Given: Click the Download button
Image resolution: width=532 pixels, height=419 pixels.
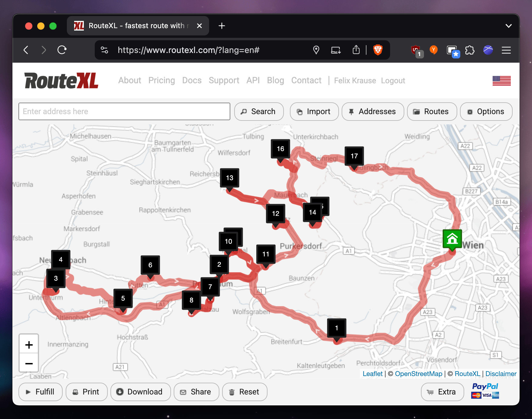Looking at the screenshot, I should [140, 392].
